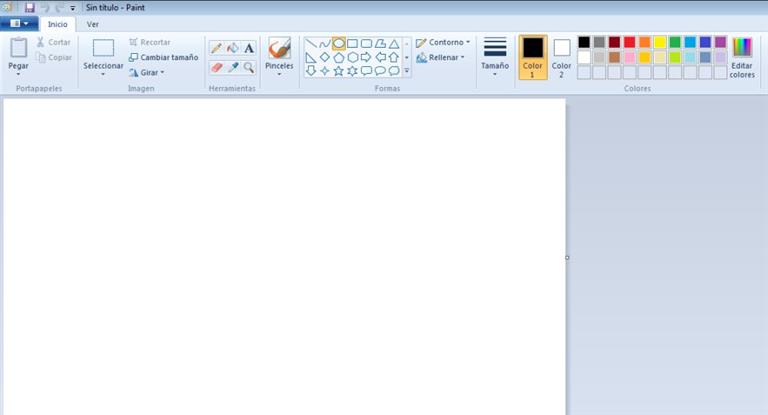Click the Seleccionar rectangle selection button
768x415 pixels.
pos(103,53)
